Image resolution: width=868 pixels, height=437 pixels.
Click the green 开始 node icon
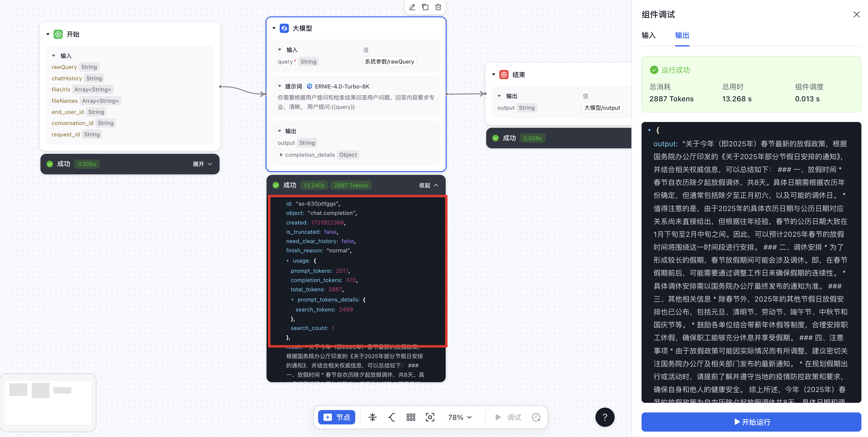(58, 34)
